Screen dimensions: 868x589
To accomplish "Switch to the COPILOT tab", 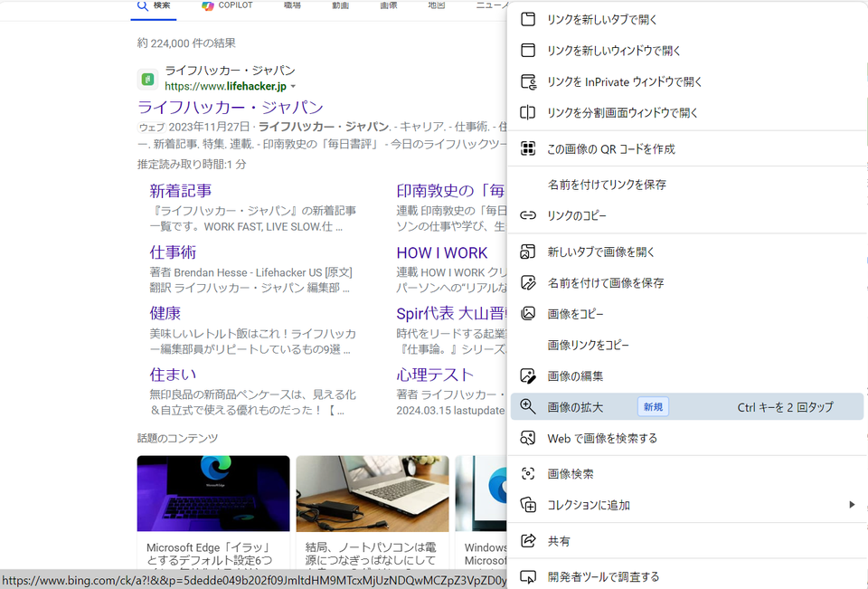I will coord(227,5).
